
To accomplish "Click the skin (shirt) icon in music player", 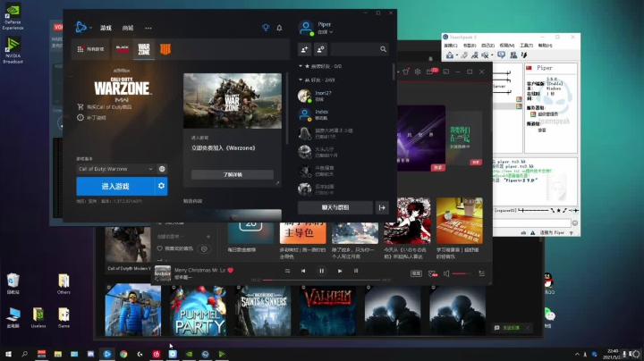I will point(406,71).
